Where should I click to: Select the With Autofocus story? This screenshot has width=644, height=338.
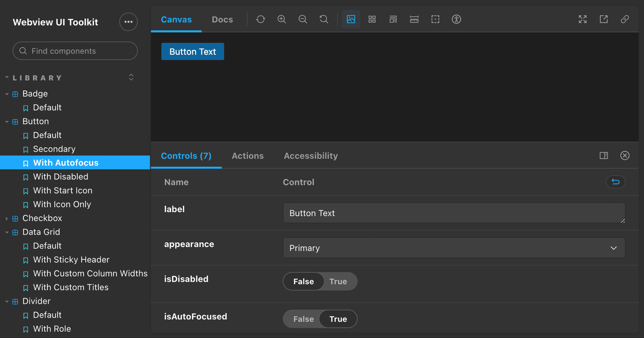coord(75,163)
